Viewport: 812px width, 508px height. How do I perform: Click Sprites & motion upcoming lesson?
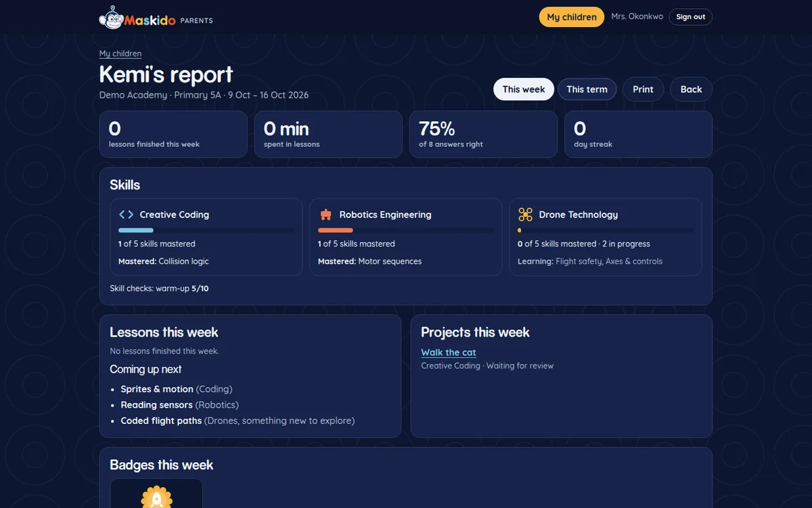tap(177, 389)
